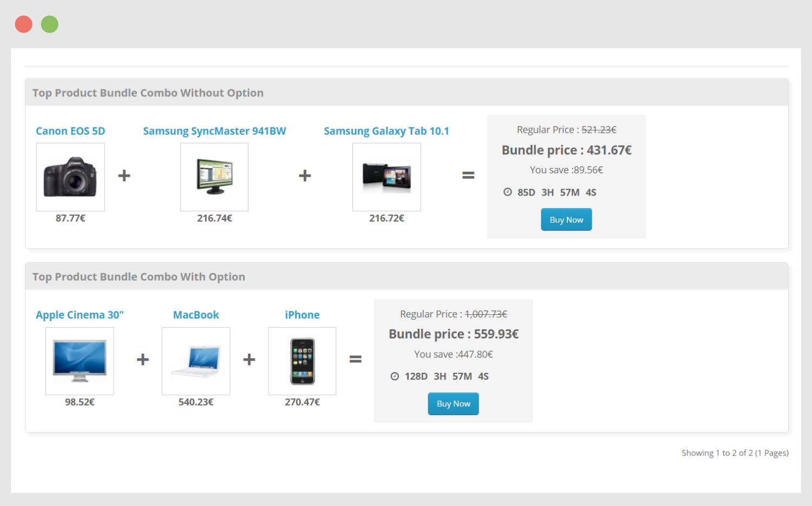Click the plus sign after Samsung SyncMaster
The width and height of the screenshot is (812, 506).
[x=305, y=176]
